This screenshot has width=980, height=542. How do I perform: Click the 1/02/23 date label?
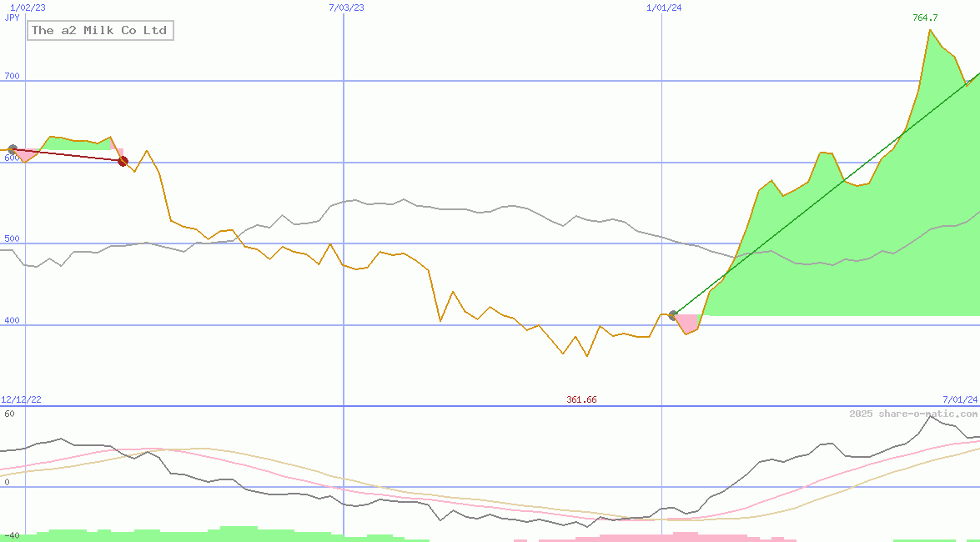[x=28, y=8]
